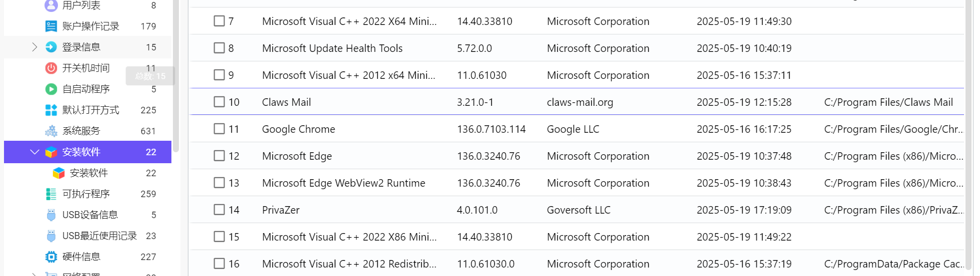
Task: Open the 安装软件 child item
Action: click(89, 173)
